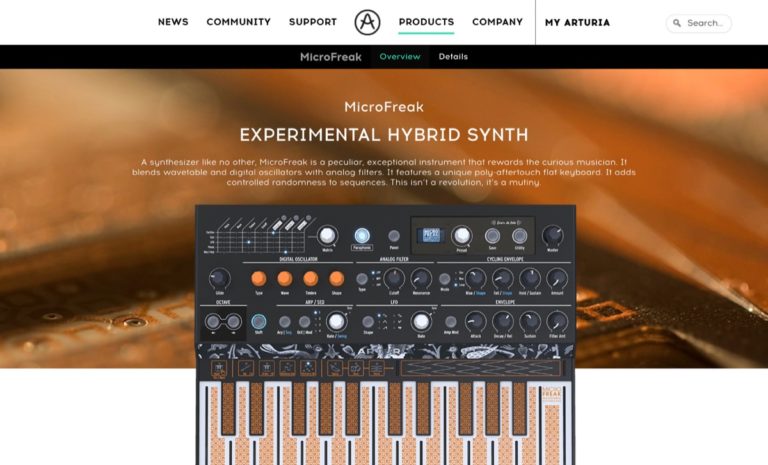Image resolution: width=768 pixels, height=465 pixels.
Task: Click the orange Wave knob
Action: click(x=285, y=278)
